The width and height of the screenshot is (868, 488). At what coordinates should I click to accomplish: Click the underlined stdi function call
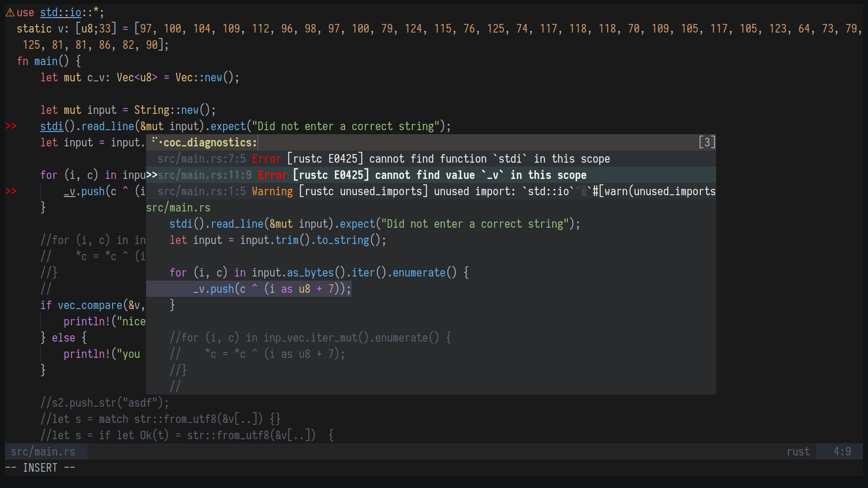coord(52,127)
